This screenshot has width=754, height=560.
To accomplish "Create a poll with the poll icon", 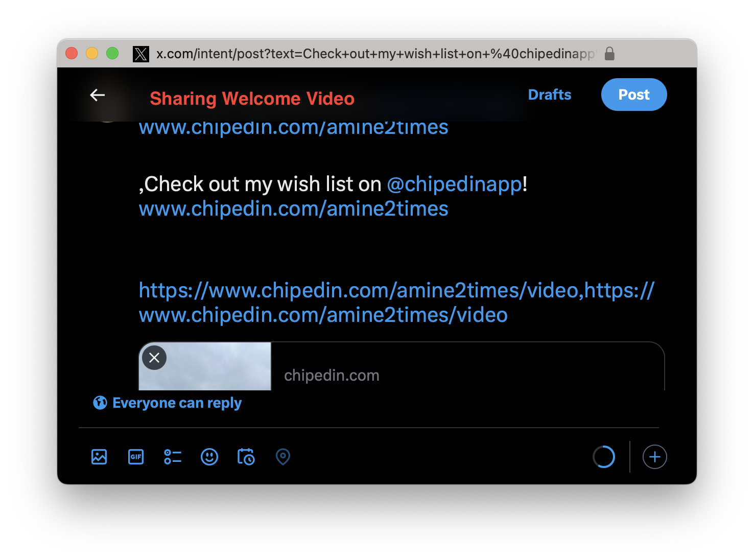I will pos(173,457).
